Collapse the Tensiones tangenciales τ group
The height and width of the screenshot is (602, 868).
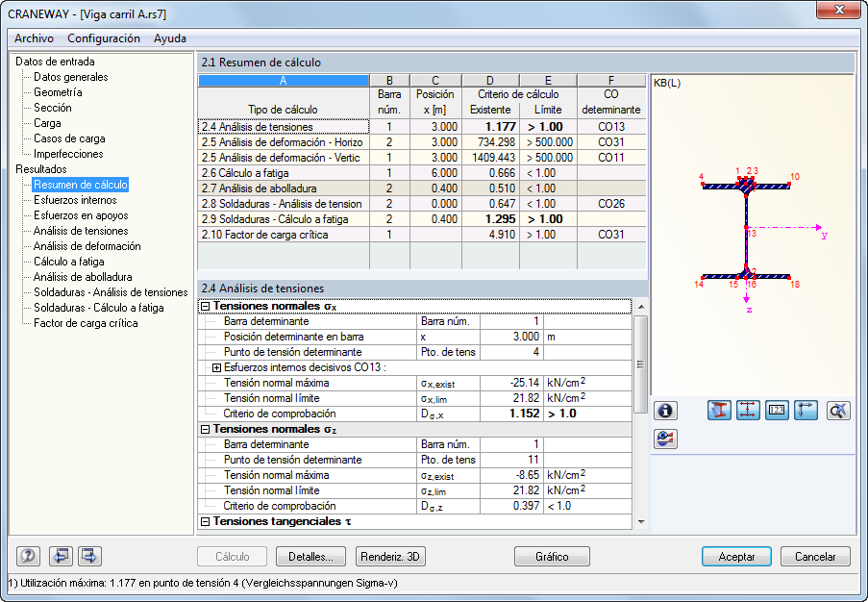(205, 521)
